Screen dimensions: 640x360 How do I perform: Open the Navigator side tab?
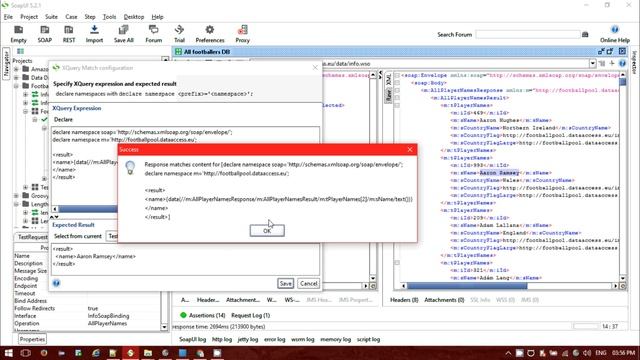(x=6, y=64)
